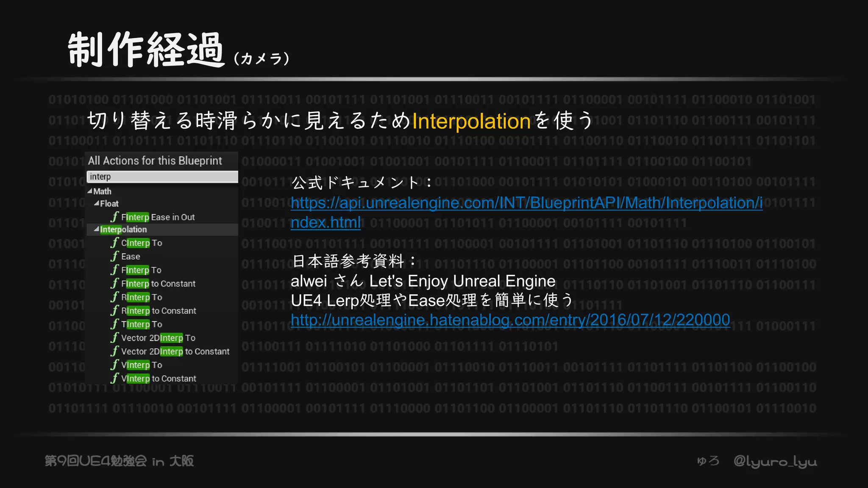The width and height of the screenshot is (868, 488).
Task: Click the function icon beside FInterp Ease in Out
Action: [114, 217]
